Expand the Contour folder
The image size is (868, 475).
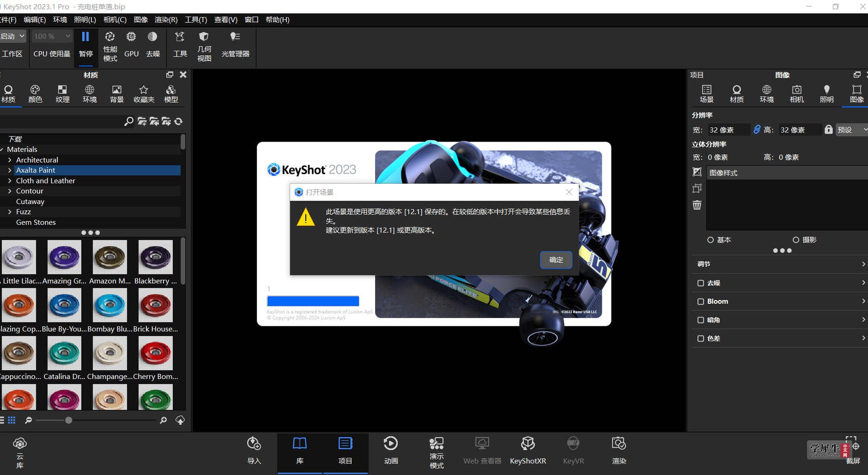[x=10, y=191]
